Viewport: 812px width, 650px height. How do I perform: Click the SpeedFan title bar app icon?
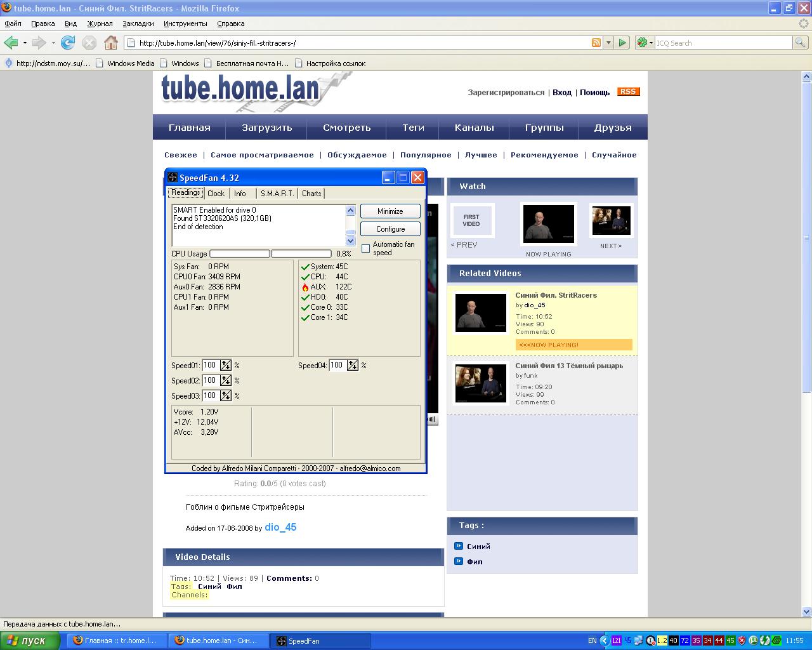[x=173, y=177]
